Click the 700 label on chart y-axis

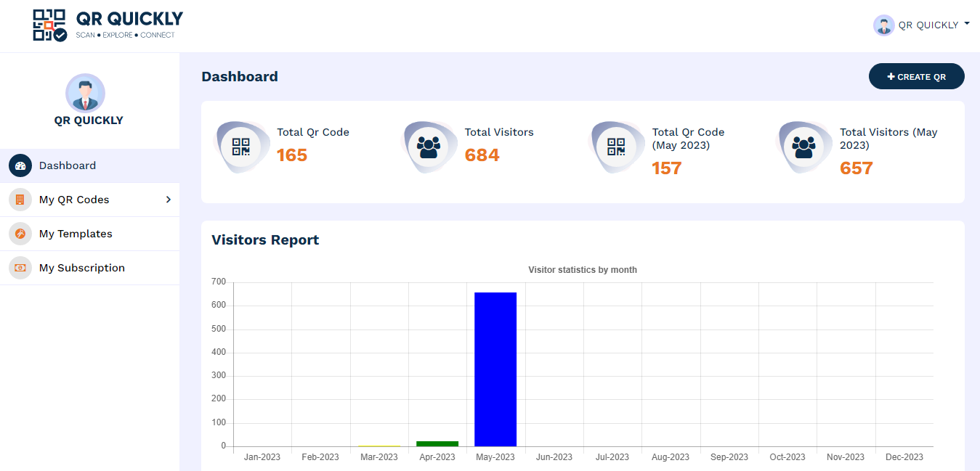pos(219,282)
